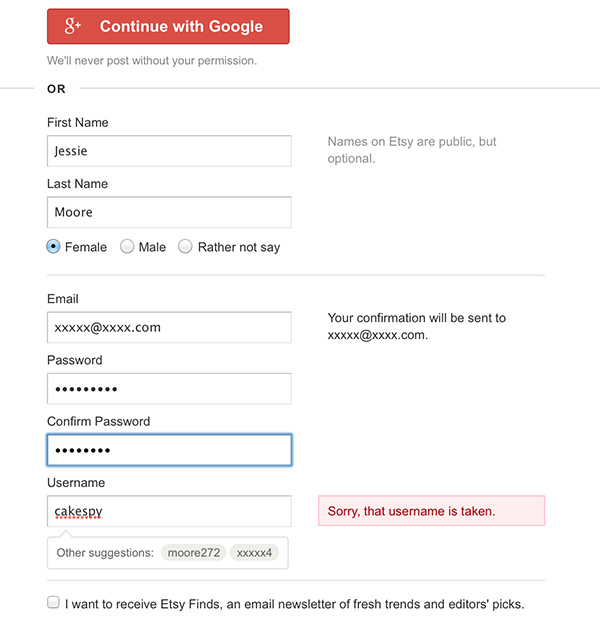Click the First Name label

[x=78, y=123]
